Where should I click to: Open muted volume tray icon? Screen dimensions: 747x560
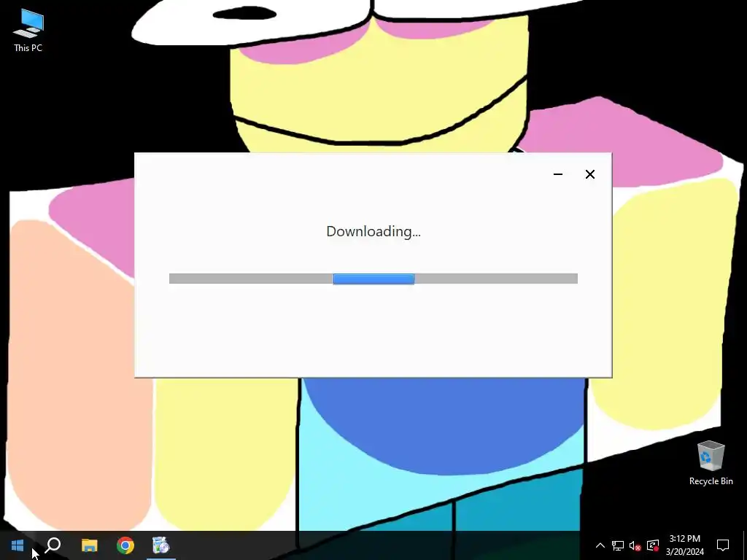pos(635,545)
